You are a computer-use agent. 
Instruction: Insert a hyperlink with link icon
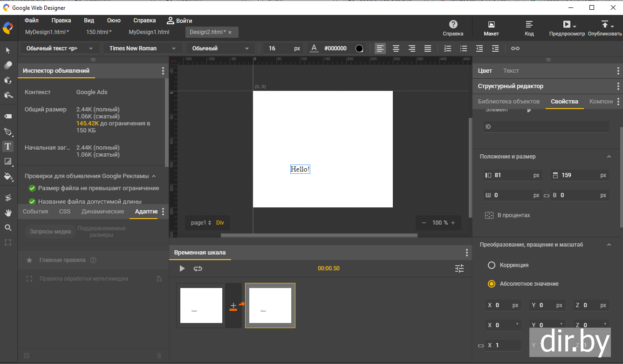pyautogui.click(x=515, y=48)
